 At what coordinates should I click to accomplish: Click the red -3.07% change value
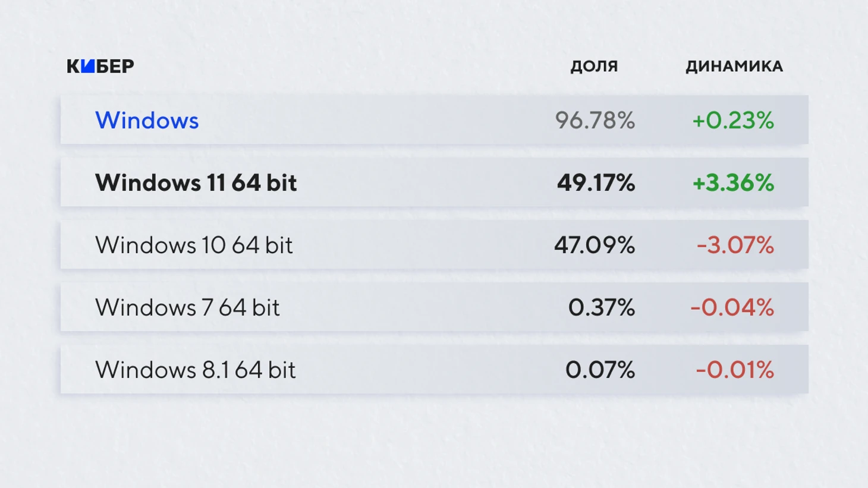click(x=735, y=245)
